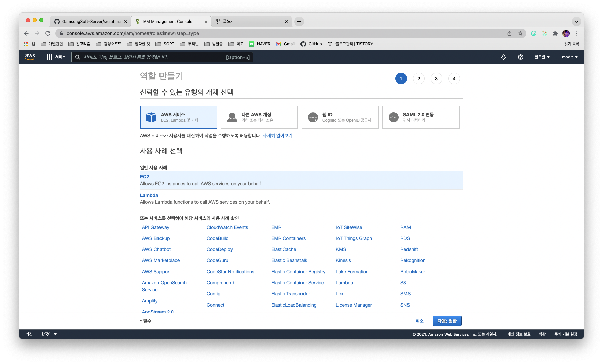The width and height of the screenshot is (603, 364).
Task: Select the Kinesis service
Action: pos(343,260)
